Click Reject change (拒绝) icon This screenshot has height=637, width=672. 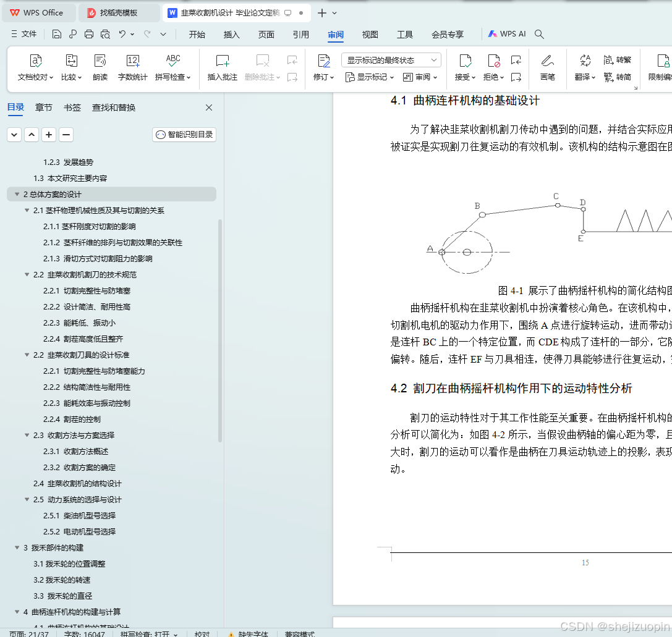[494, 61]
